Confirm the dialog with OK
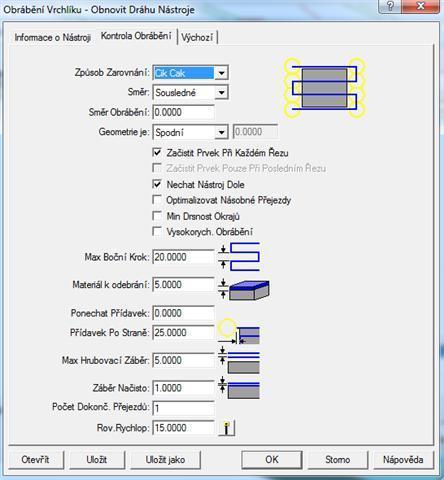The height and width of the screenshot is (480, 444). [x=272, y=460]
